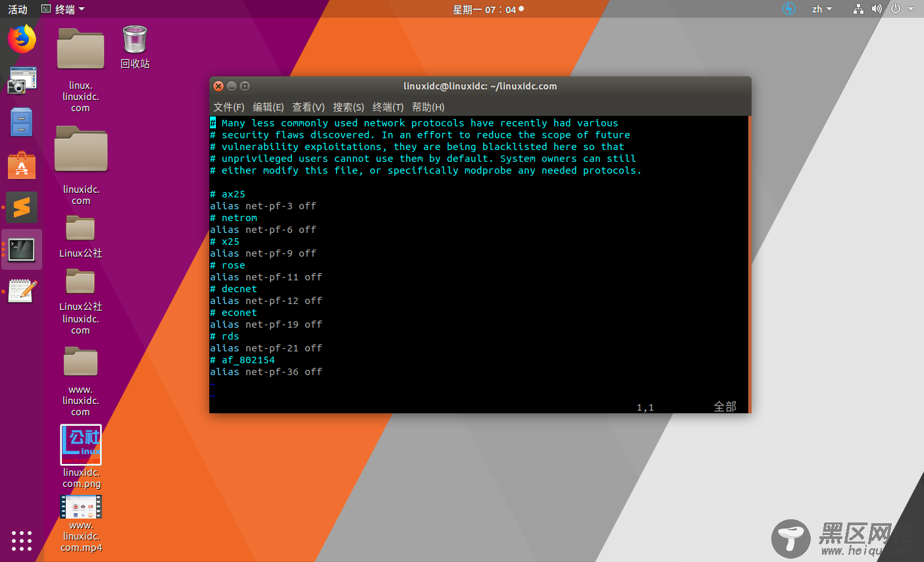Click 'alias net-pf-6 off' line
Screen dimensions: 924x562
[x=263, y=230]
